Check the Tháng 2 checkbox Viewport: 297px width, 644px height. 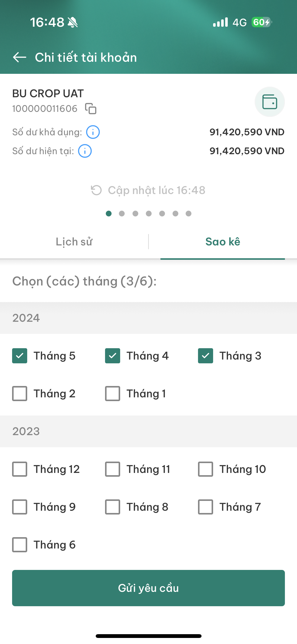click(x=20, y=394)
